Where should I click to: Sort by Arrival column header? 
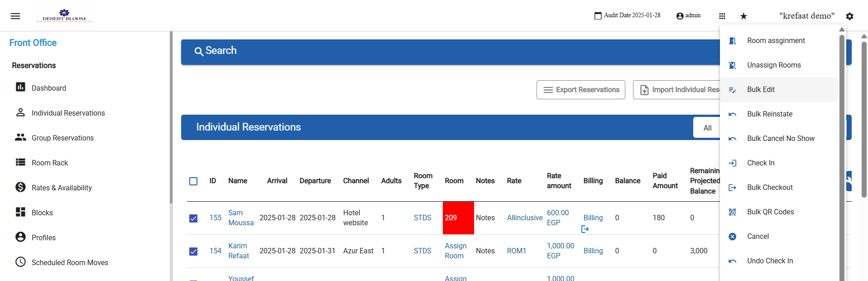[x=277, y=181]
